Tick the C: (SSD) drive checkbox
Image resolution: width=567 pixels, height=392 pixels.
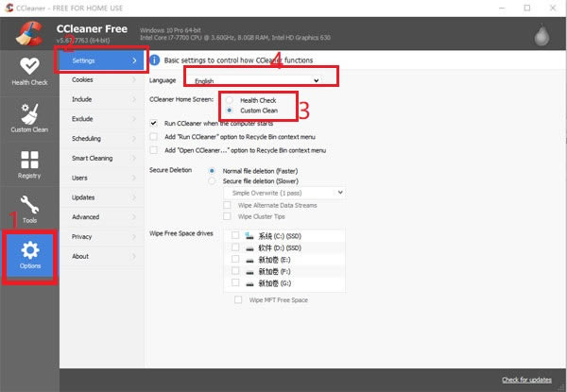[234, 234]
